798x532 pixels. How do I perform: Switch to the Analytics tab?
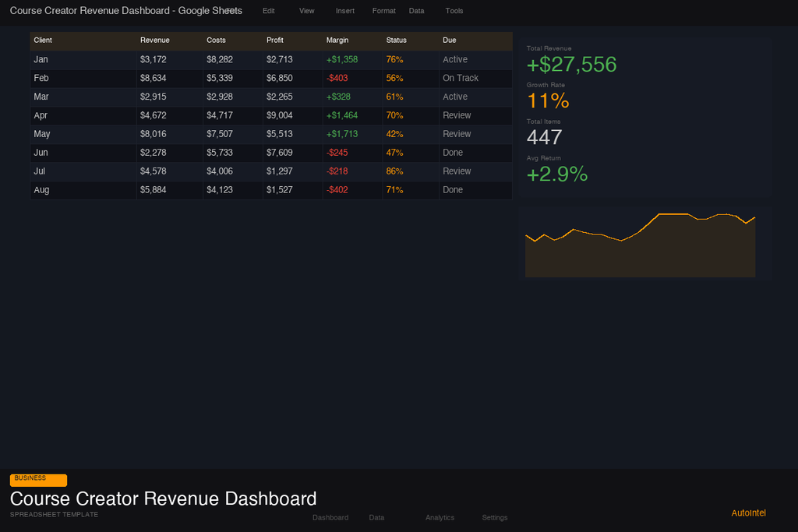click(440, 517)
